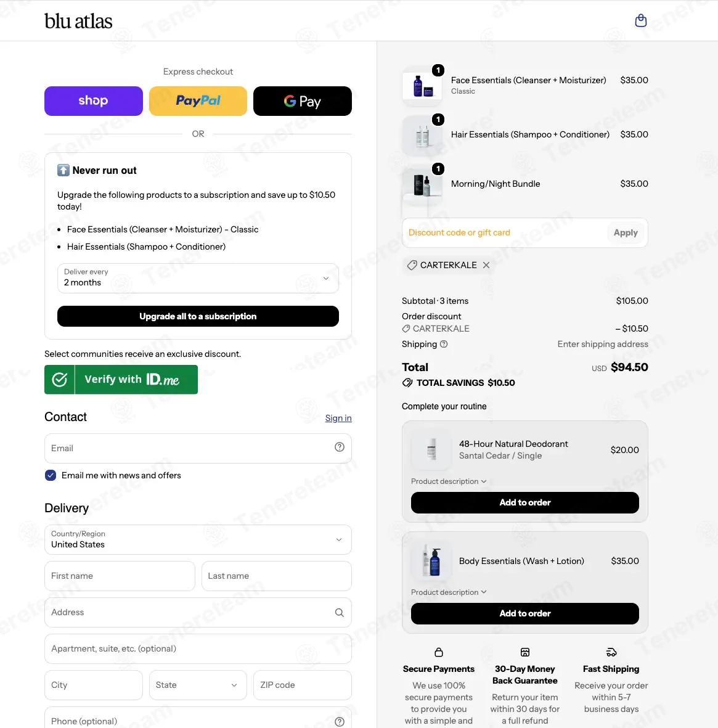Viewport: 718px width, 728px height.
Task: Click the Face Essentials product thumbnail
Action: pyautogui.click(x=422, y=86)
